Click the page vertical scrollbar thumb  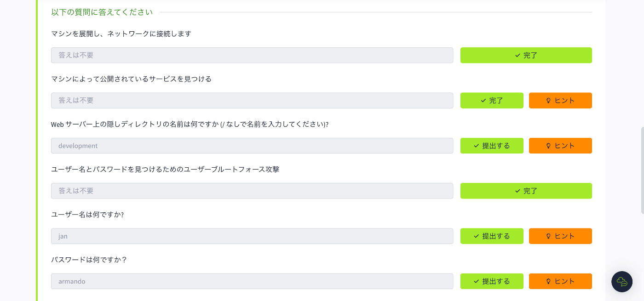[642, 170]
